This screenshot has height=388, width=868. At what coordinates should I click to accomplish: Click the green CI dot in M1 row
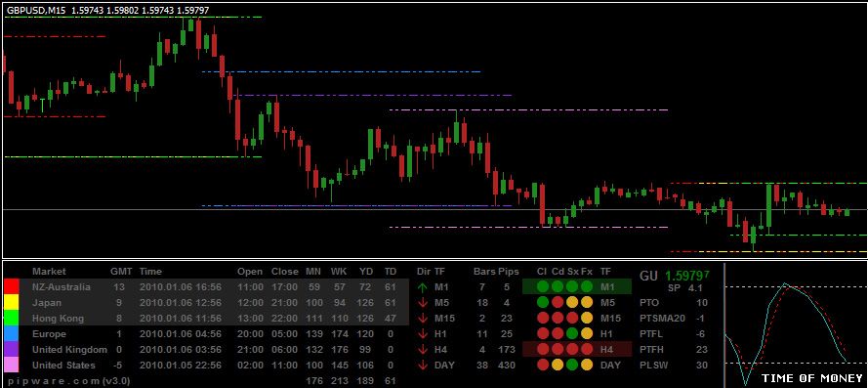(543, 287)
